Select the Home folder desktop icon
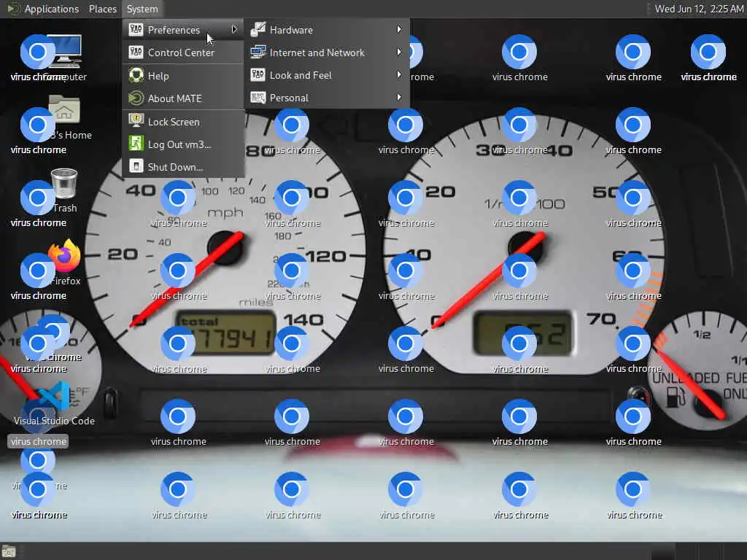Image resolution: width=747 pixels, height=560 pixels. click(x=65, y=109)
